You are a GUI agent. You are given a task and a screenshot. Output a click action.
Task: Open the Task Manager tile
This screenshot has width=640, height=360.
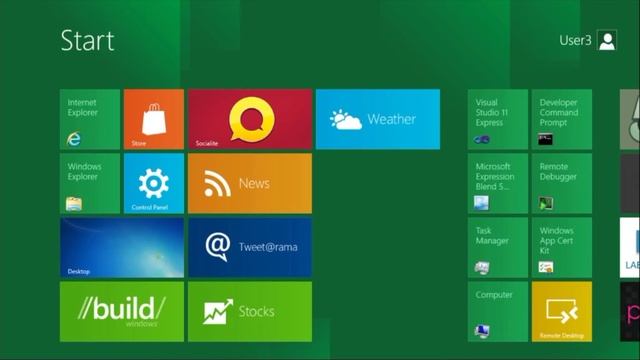pyautogui.click(x=498, y=247)
